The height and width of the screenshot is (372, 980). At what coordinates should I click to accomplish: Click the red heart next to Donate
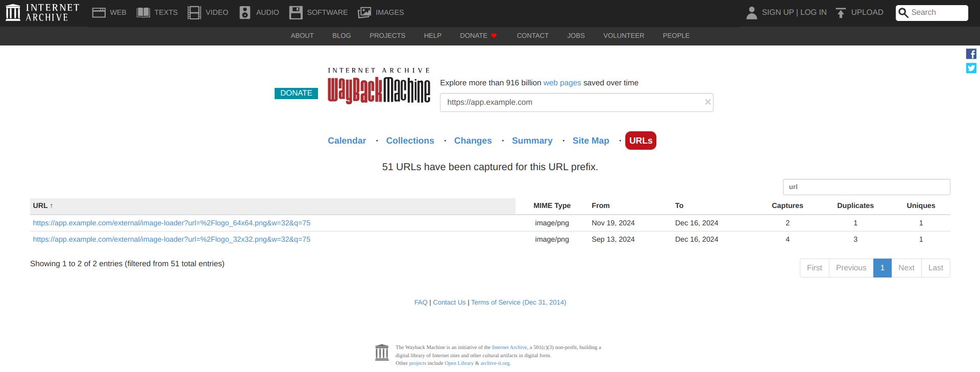coord(494,36)
